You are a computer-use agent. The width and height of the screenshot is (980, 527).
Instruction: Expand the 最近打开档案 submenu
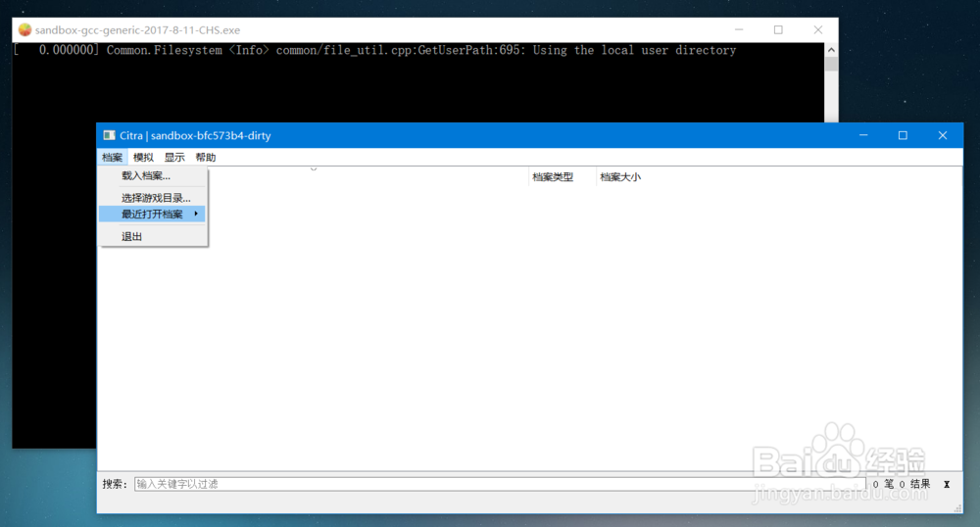pos(153,215)
